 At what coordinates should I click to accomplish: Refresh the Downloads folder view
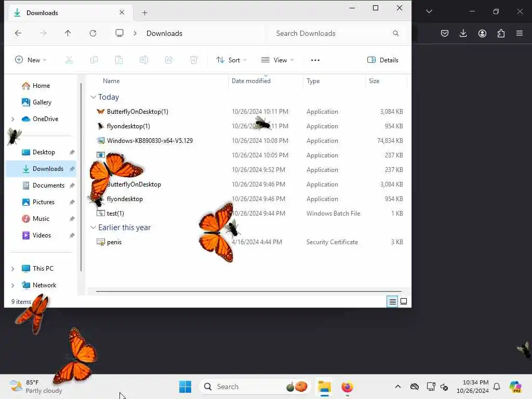[x=93, y=33]
